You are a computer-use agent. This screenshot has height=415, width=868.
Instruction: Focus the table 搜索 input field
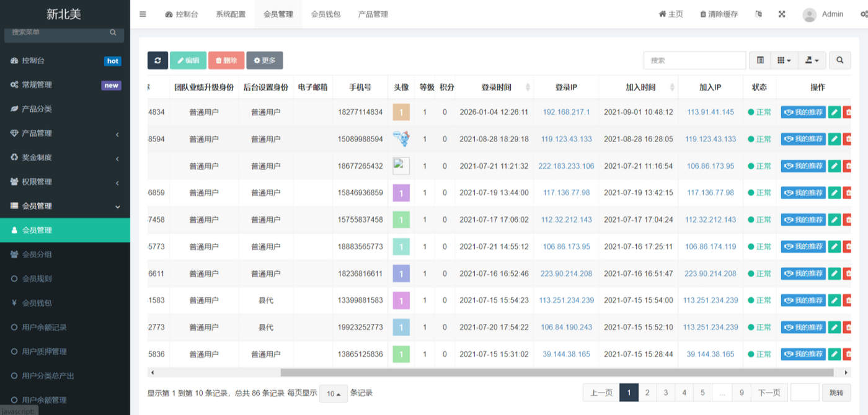694,60
